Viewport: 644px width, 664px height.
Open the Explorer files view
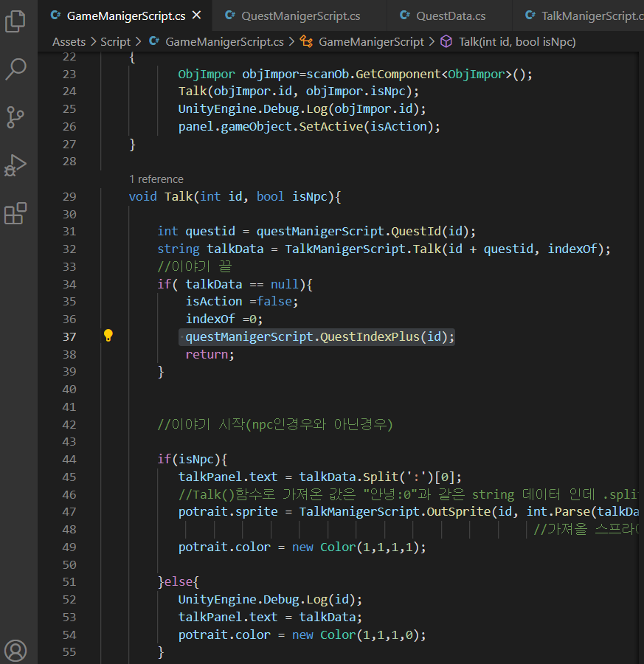coord(15,21)
